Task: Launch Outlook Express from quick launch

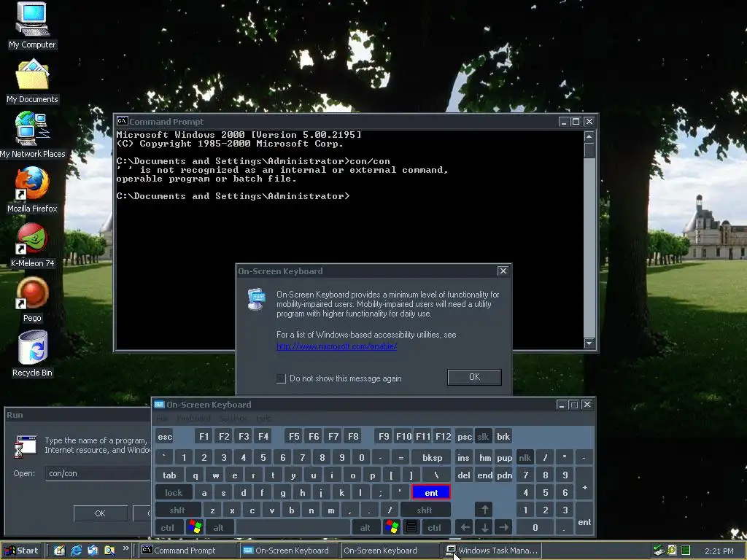Action: [x=93, y=551]
